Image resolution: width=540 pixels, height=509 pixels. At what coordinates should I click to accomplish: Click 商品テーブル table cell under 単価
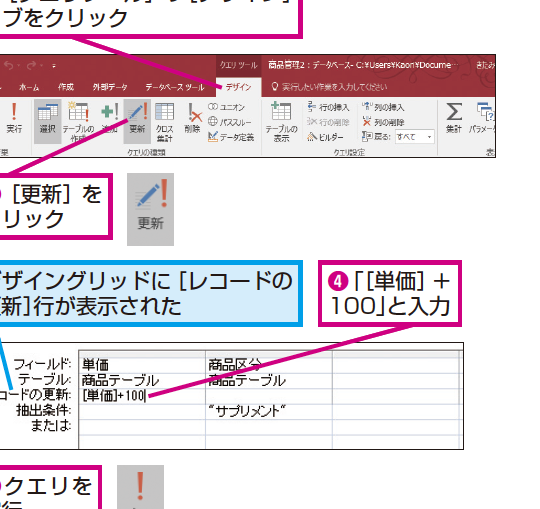(x=142, y=381)
